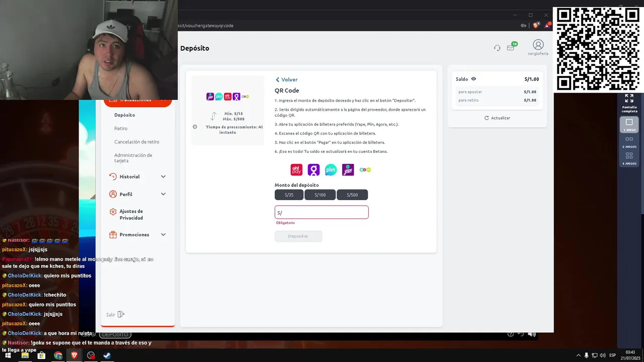This screenshot has width=644, height=362.
Task: Click the 'para retiro' balance row
Action: coord(497,100)
